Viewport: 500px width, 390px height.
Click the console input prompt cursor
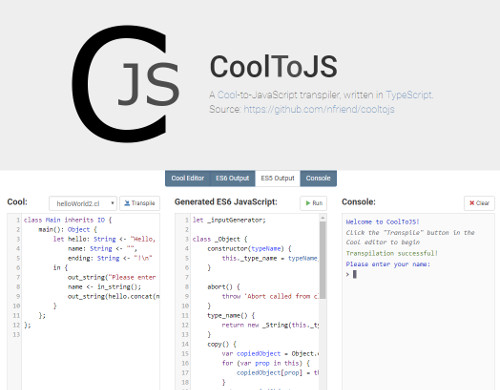click(355, 274)
